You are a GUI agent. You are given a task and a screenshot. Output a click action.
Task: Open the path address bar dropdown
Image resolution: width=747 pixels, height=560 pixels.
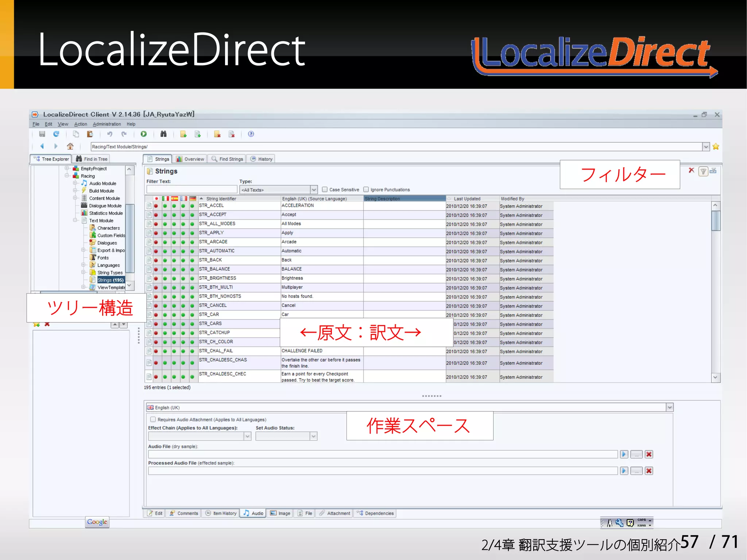point(706,147)
